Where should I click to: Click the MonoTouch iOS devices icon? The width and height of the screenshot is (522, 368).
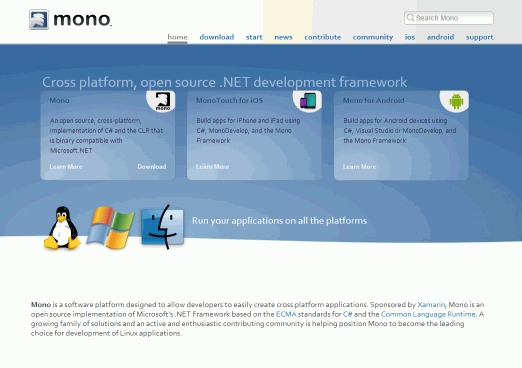click(x=308, y=101)
